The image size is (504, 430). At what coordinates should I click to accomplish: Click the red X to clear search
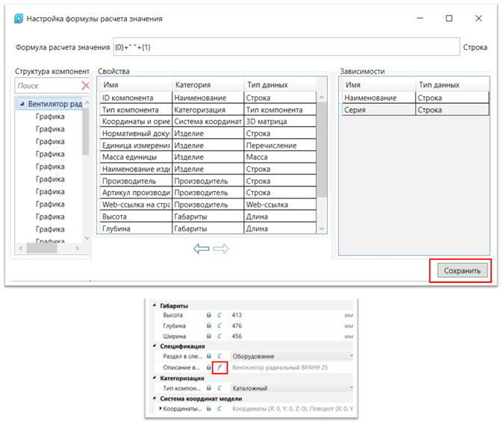tap(85, 86)
